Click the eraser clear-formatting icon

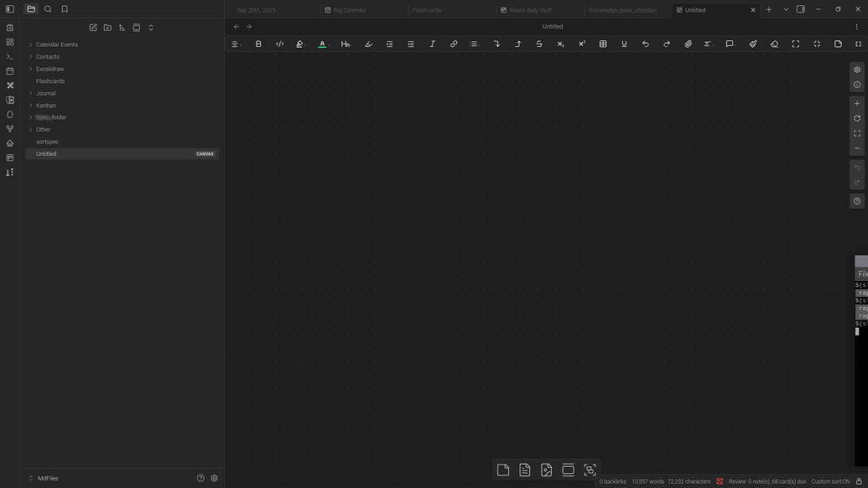click(x=774, y=44)
